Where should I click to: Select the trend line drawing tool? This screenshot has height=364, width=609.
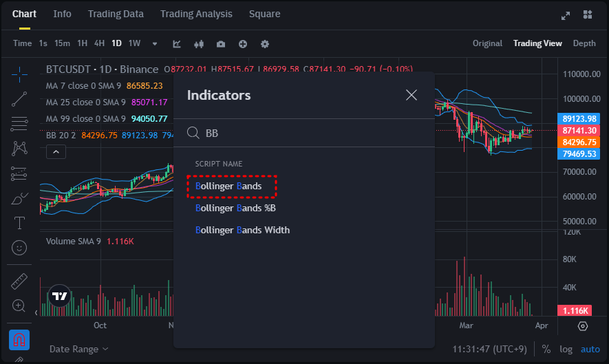click(x=19, y=98)
